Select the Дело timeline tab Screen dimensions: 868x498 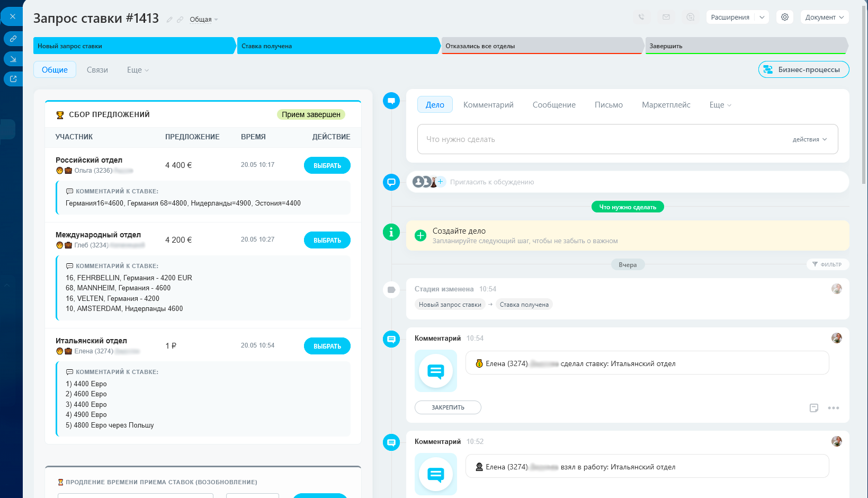pyautogui.click(x=435, y=105)
